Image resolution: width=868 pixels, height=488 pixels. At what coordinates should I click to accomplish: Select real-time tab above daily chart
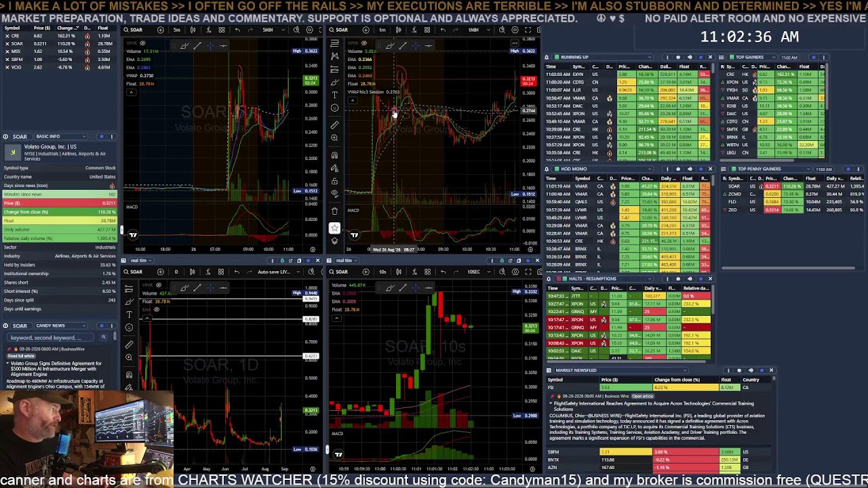pyautogui.click(x=140, y=260)
